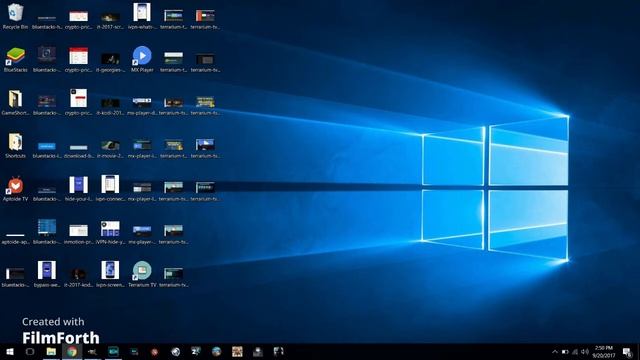
Task: Select the IVPN-hide-y image file
Action: pos(110,233)
